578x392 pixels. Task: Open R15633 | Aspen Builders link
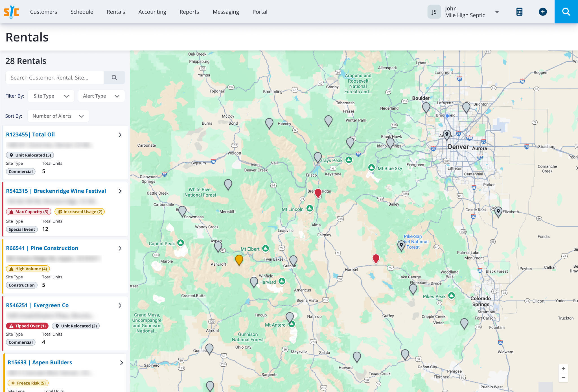click(40, 362)
